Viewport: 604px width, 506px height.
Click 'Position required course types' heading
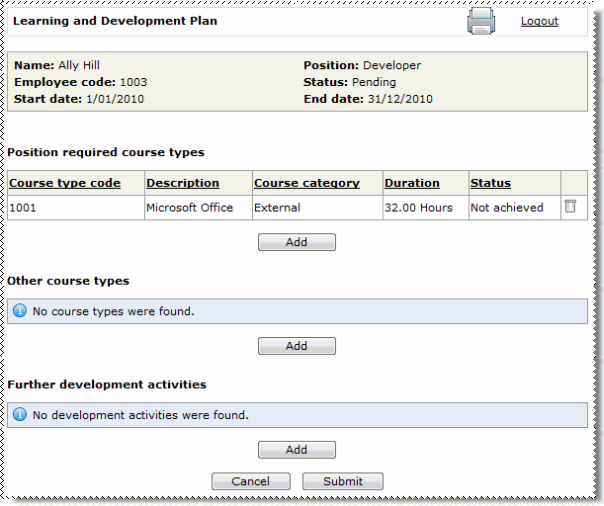[x=106, y=152]
